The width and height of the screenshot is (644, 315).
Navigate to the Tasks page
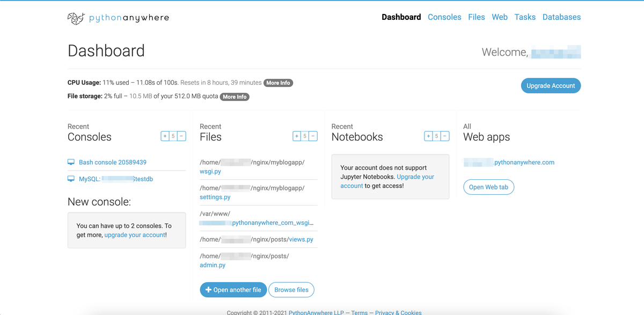525,17
